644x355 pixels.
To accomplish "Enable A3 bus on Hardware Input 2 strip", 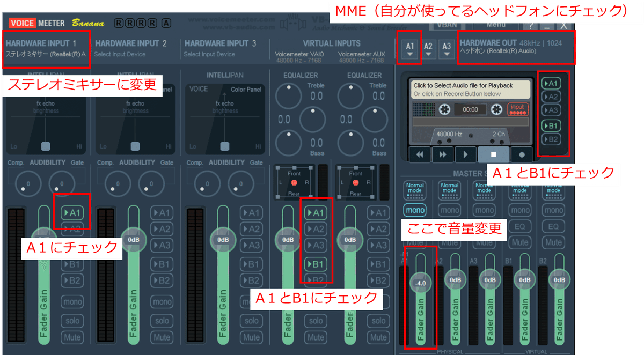I will (162, 245).
